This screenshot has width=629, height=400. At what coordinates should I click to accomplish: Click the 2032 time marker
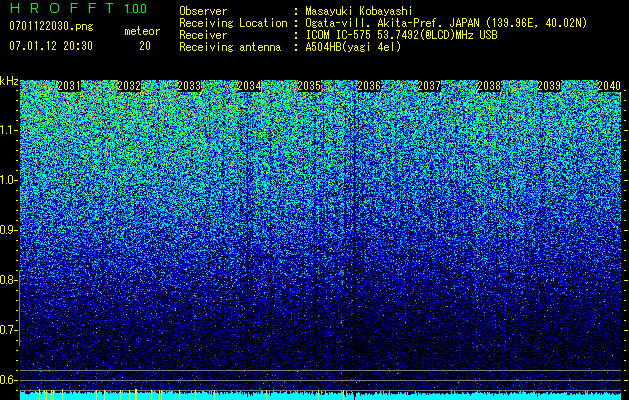click(129, 86)
